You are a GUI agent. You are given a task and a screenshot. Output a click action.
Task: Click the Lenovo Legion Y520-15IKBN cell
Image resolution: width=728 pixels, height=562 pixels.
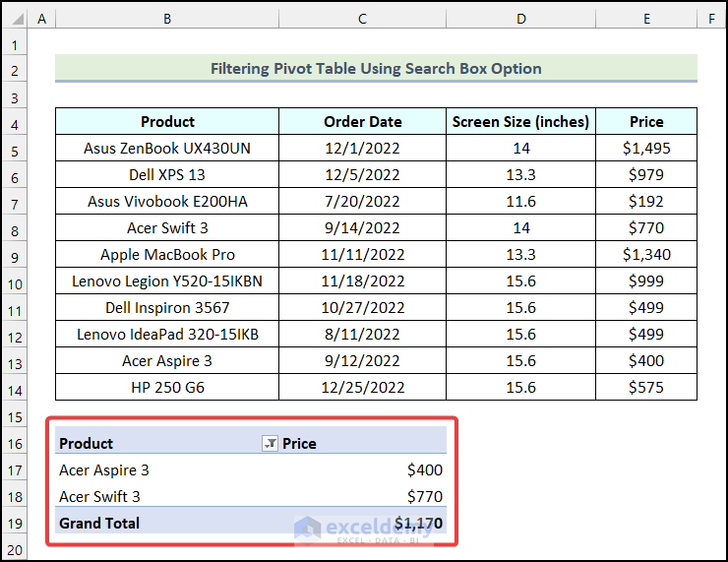pos(167,281)
